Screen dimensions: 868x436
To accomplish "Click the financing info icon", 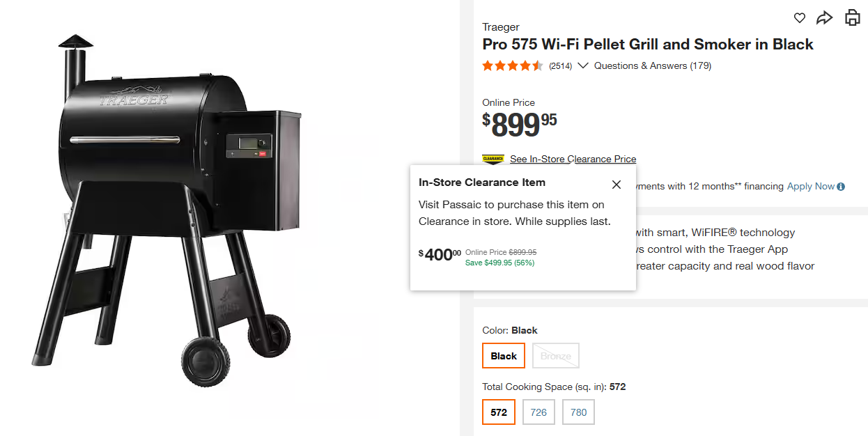I will point(841,187).
